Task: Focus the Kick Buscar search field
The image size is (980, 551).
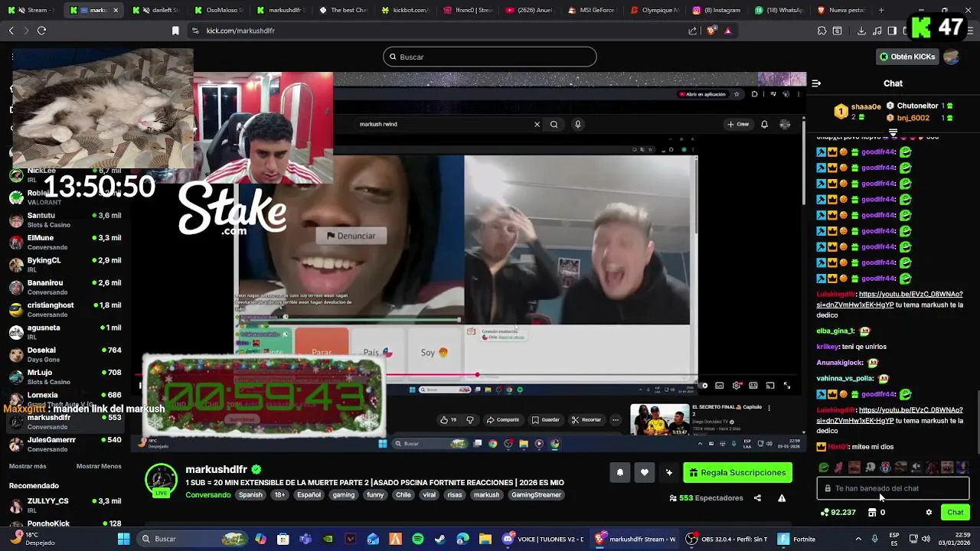Action: [490, 57]
